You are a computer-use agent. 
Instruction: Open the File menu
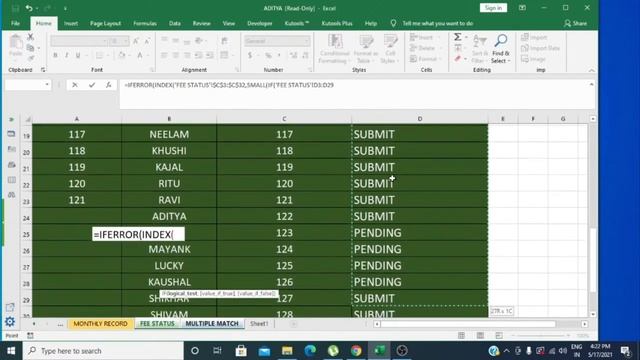click(x=16, y=23)
